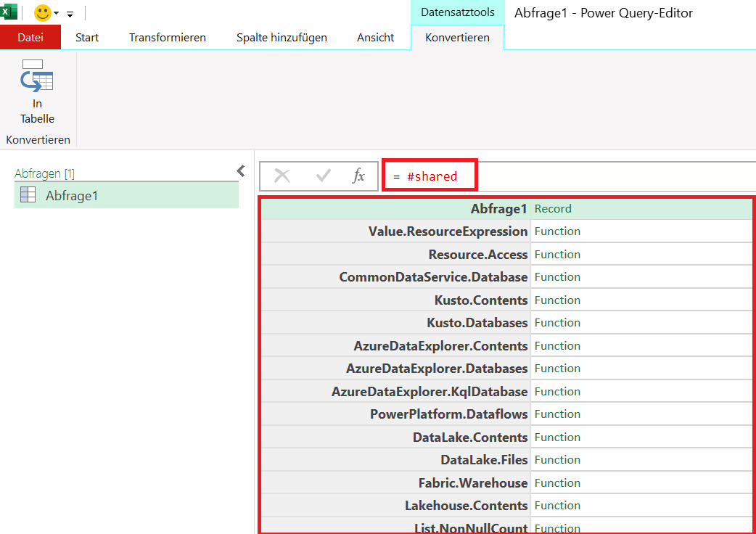The image size is (756, 534).
Task: Select the AzureDataExplorer.KqlDatabase name cell
Action: 396,391
